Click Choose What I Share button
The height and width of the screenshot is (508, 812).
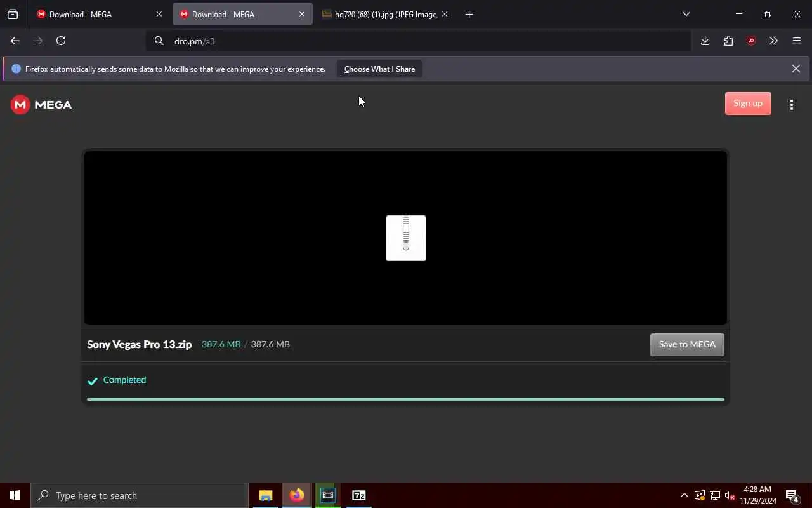tap(379, 69)
